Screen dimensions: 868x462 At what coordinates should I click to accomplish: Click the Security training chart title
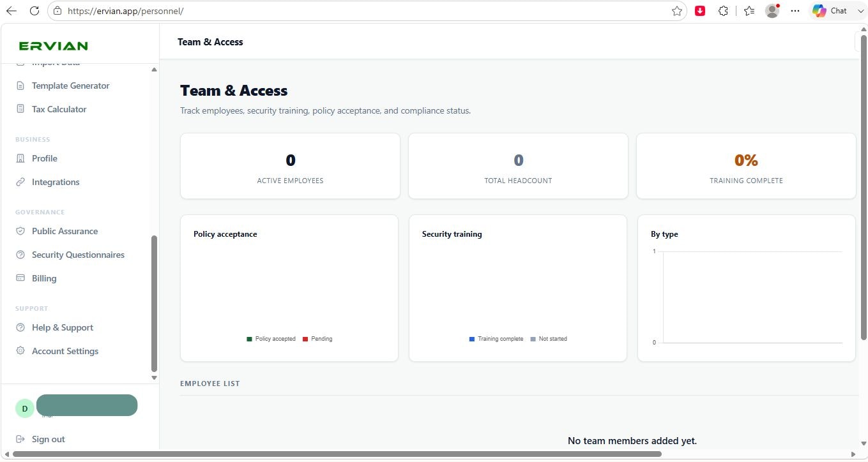[x=452, y=234]
